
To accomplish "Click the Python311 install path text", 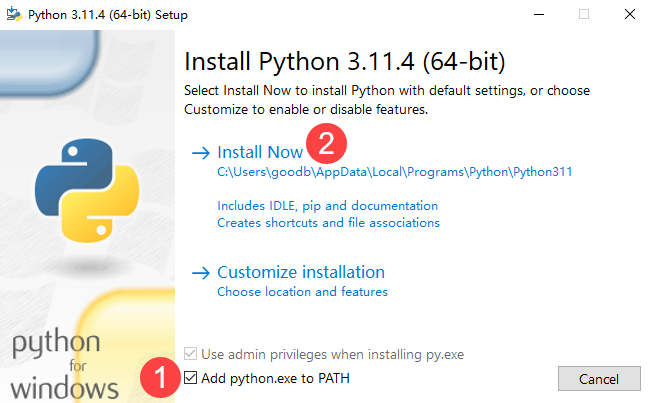I will coord(395,172).
